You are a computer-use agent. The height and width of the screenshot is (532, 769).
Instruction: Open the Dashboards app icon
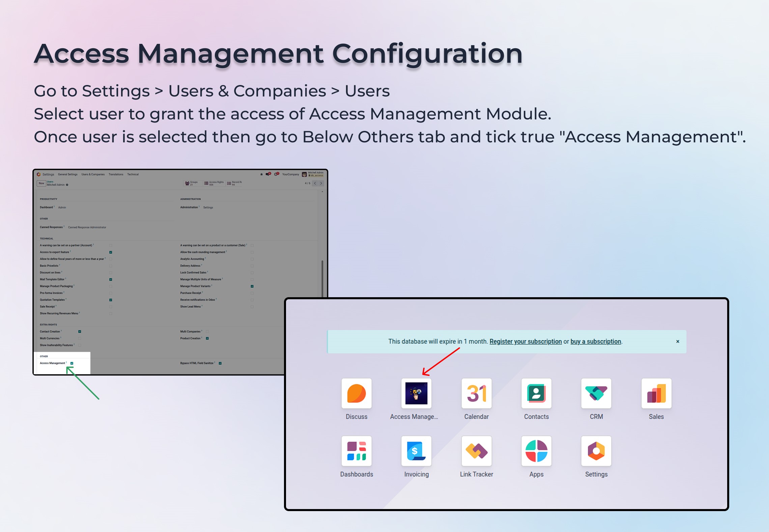356,451
